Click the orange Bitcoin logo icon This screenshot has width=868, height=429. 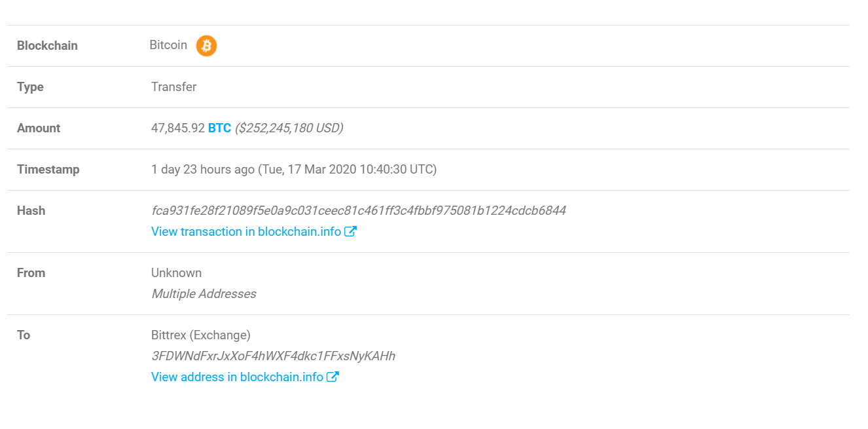(206, 46)
